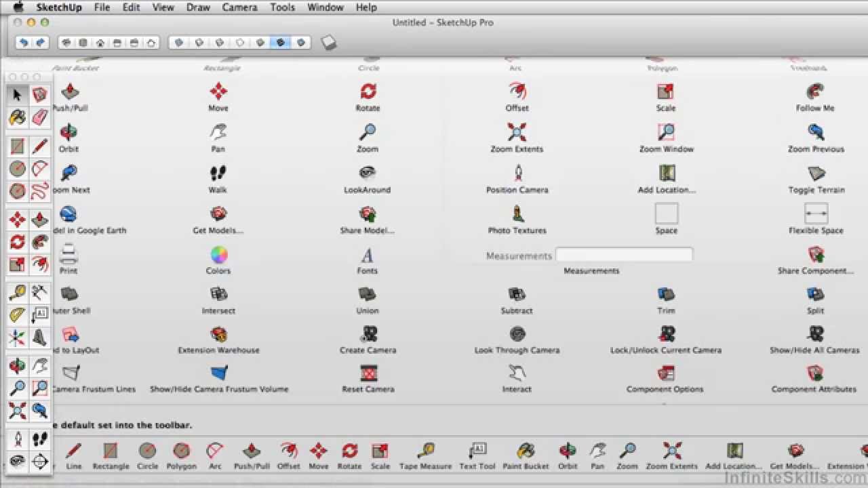The image size is (868, 488).
Task: Click the Scale icon in customize sheet
Action: pos(666,91)
